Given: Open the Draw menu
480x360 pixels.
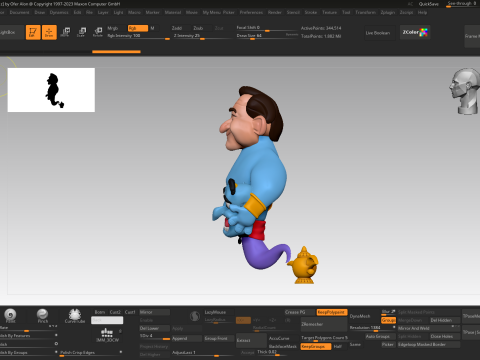Looking at the screenshot, I should pos(40,12).
